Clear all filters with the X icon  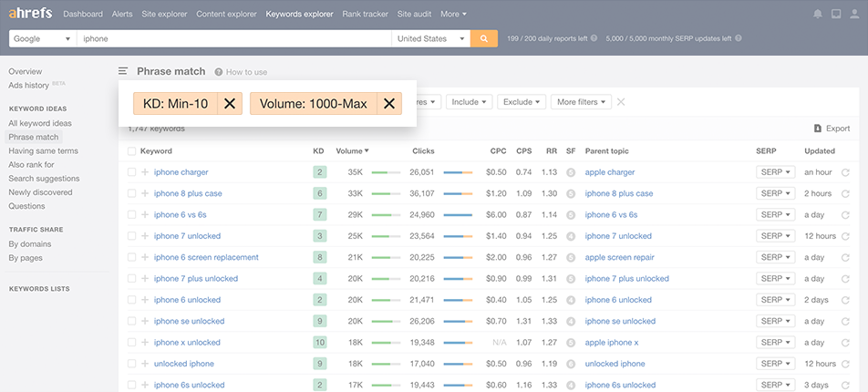621,102
